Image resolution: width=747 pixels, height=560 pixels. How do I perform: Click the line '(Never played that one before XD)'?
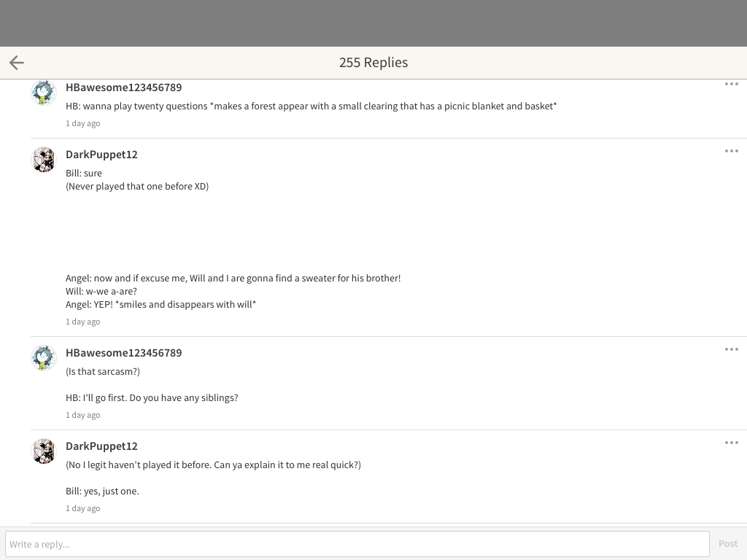[137, 186]
